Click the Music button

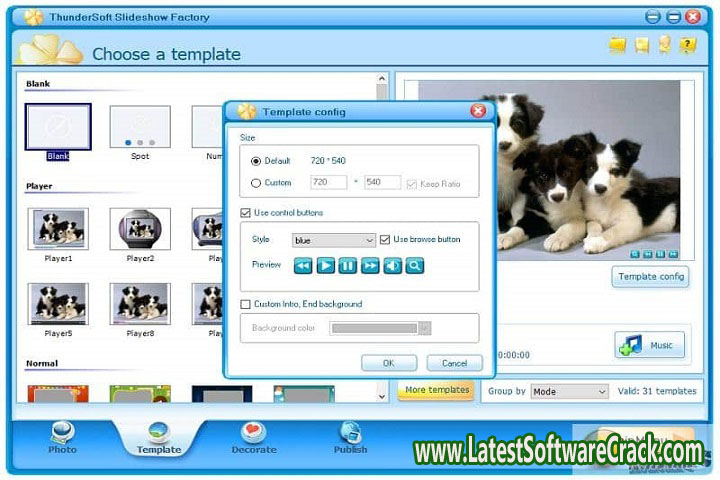[649, 345]
